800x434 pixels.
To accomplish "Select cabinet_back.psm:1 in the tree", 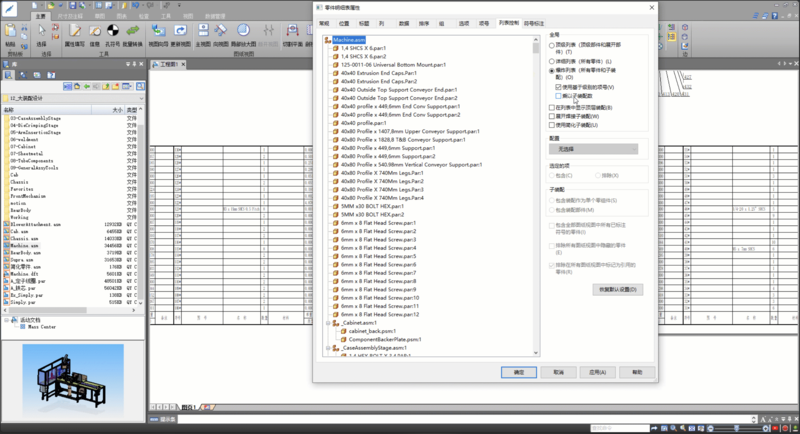I will (372, 331).
